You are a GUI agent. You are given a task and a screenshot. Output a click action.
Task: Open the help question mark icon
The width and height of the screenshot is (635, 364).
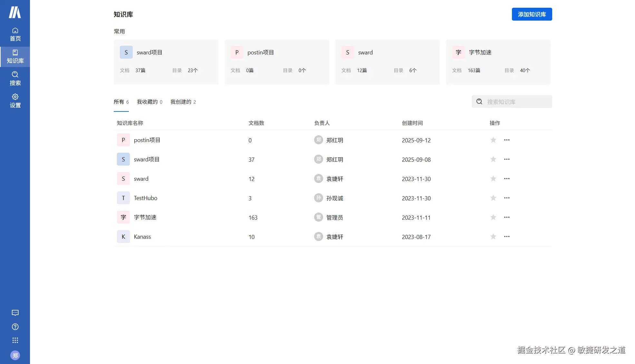[15, 327]
